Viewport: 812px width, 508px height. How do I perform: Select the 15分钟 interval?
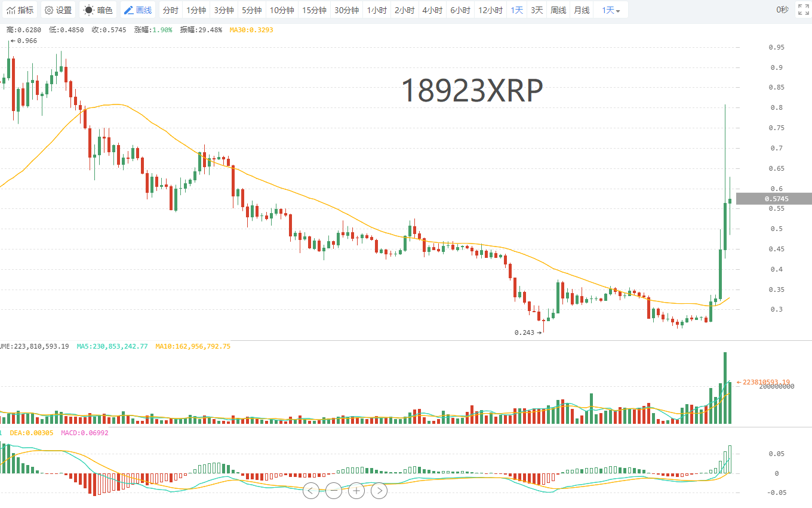[x=314, y=10]
